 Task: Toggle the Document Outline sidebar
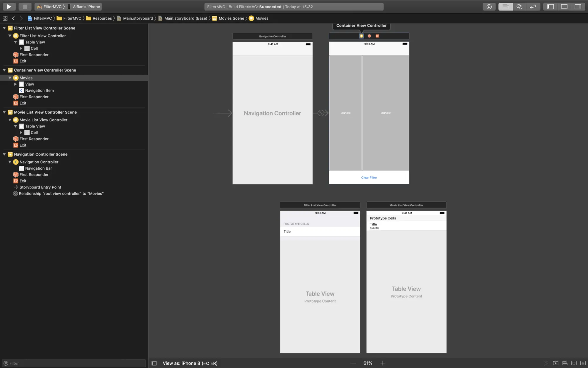153,363
